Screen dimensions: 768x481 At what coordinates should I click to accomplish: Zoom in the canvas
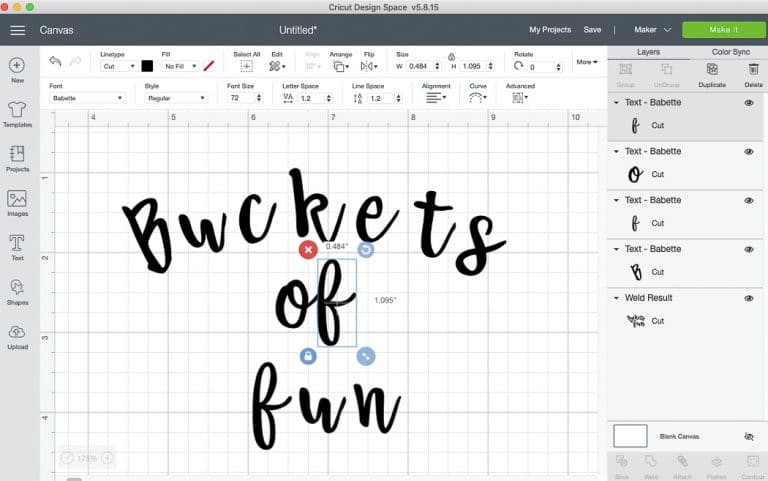[107, 458]
